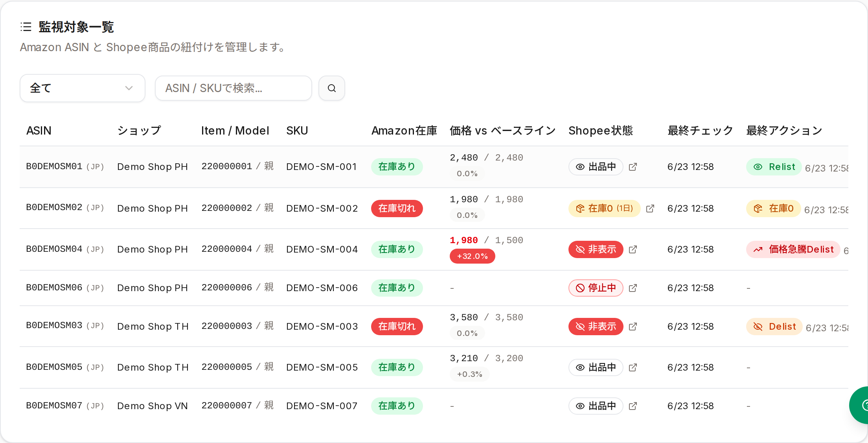Open external link for B0DEMOSM04 row
Viewport: 868px width, 443px height.
(x=633, y=249)
